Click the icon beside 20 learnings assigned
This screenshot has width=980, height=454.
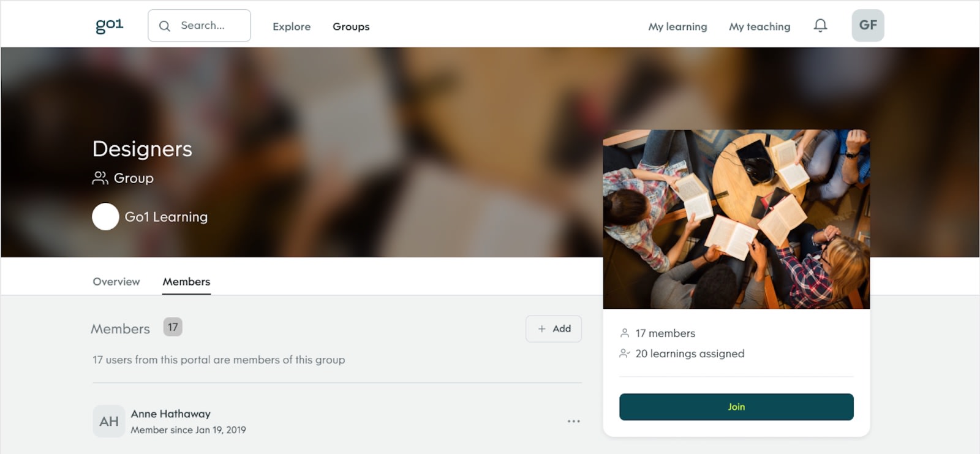(625, 354)
